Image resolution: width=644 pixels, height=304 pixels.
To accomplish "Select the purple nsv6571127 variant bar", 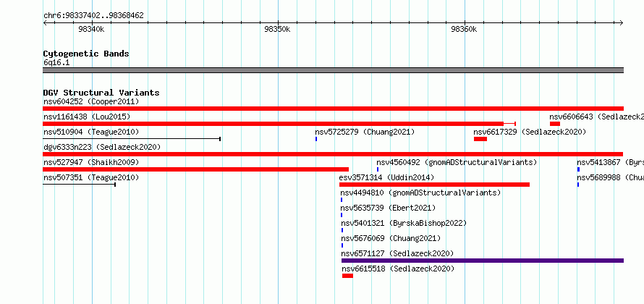I will [x=483, y=261].
